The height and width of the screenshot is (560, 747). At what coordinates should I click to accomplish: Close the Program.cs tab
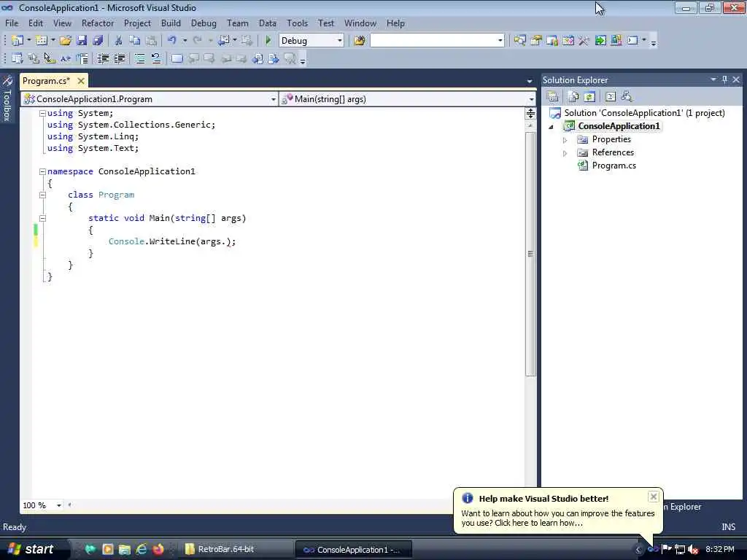point(81,81)
